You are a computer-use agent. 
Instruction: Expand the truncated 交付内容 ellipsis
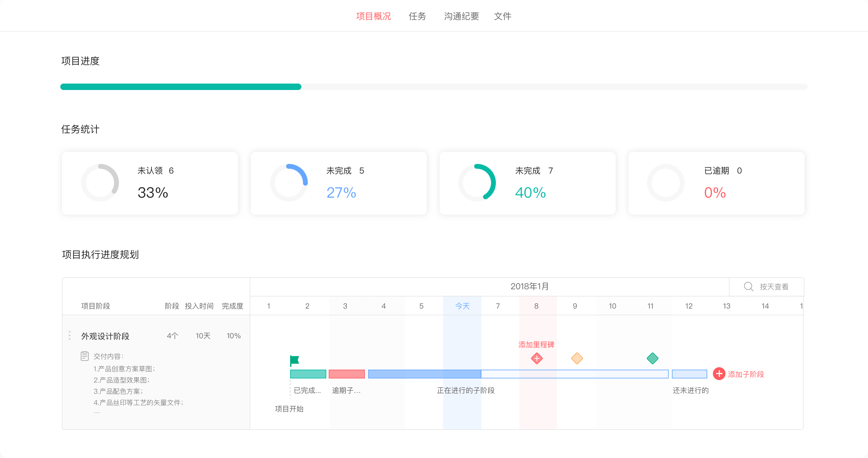pyautogui.click(x=97, y=412)
